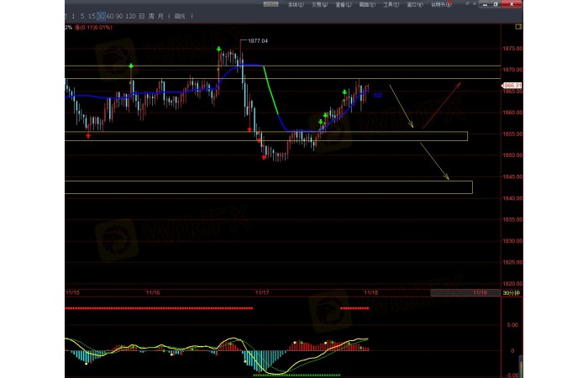Switch chart to 15-minute period
The image size is (588, 378).
92,16
